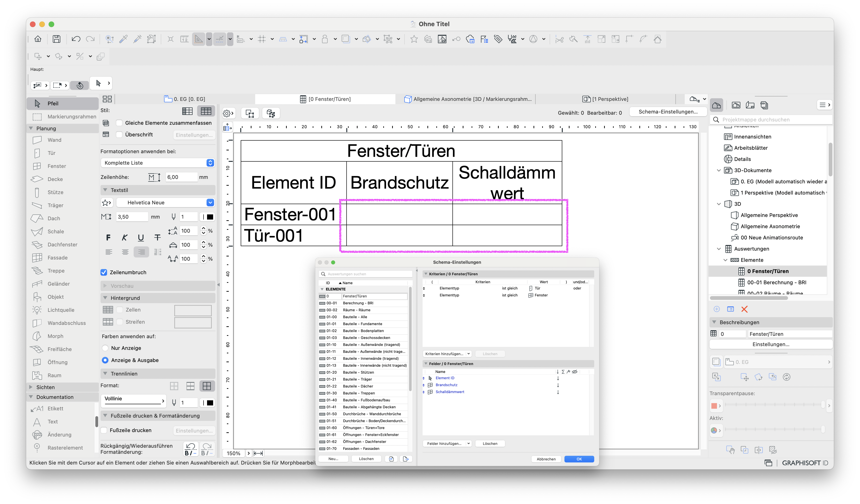The height and width of the screenshot is (504, 860).
Task: Enable Gleiche Elemente zusammenfassen checkbox
Action: coord(119,123)
